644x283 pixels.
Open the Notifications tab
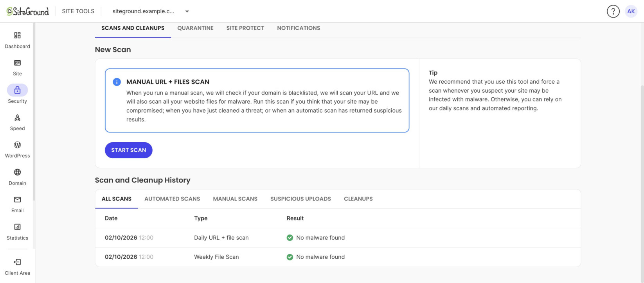tap(299, 28)
